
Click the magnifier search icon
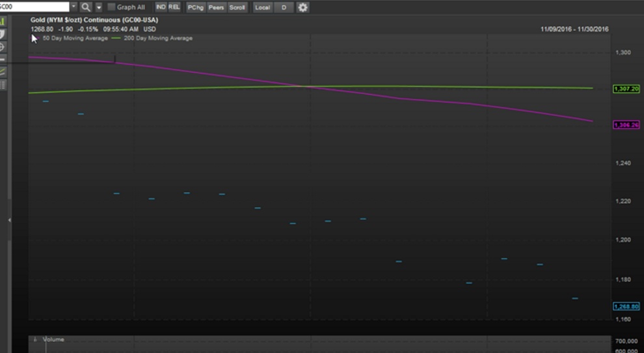coord(85,7)
